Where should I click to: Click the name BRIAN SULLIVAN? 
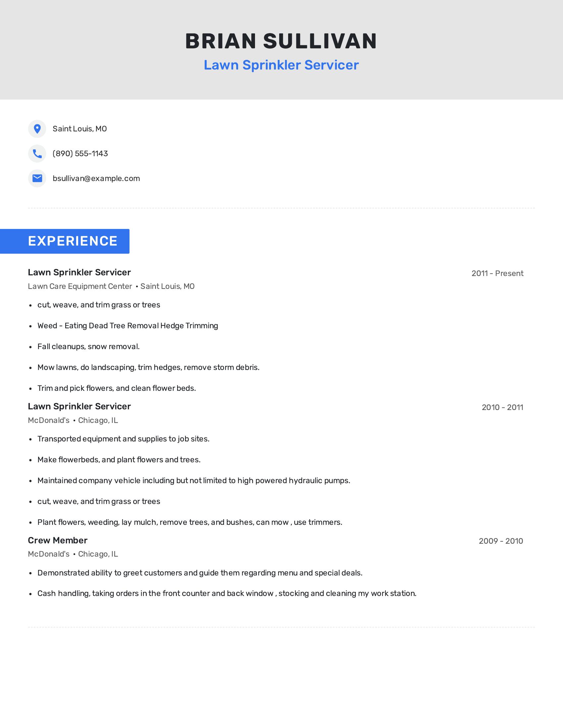coord(281,41)
